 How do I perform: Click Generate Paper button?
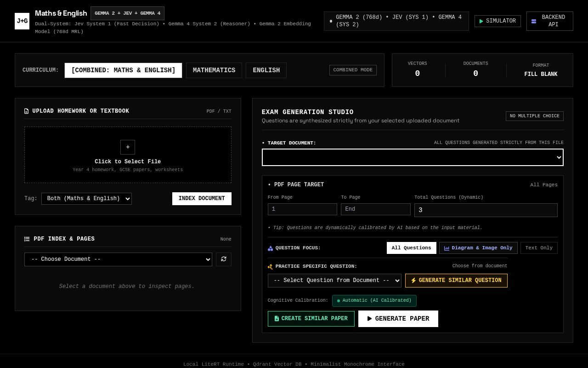pos(398,319)
